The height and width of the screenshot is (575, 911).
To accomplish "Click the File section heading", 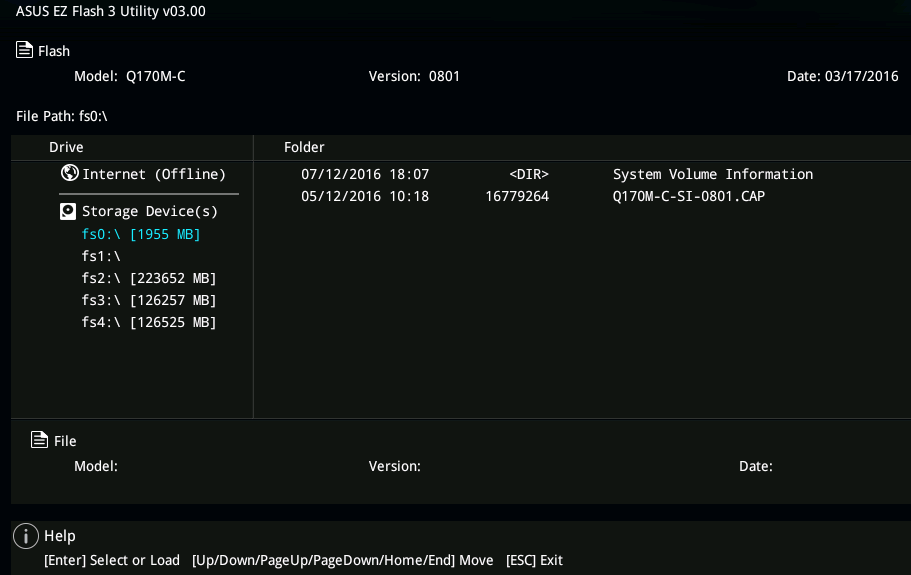I will [x=65, y=441].
